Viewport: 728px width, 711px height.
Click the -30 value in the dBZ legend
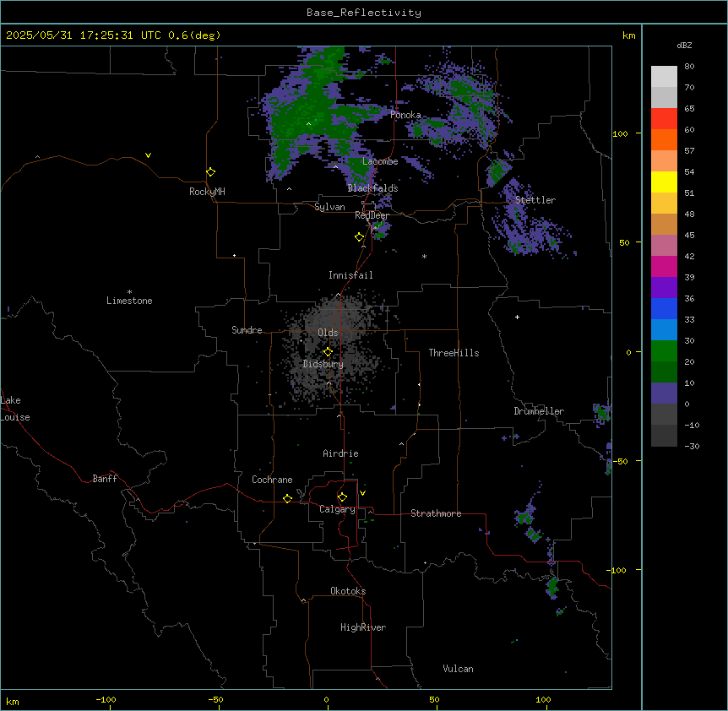[x=692, y=446]
